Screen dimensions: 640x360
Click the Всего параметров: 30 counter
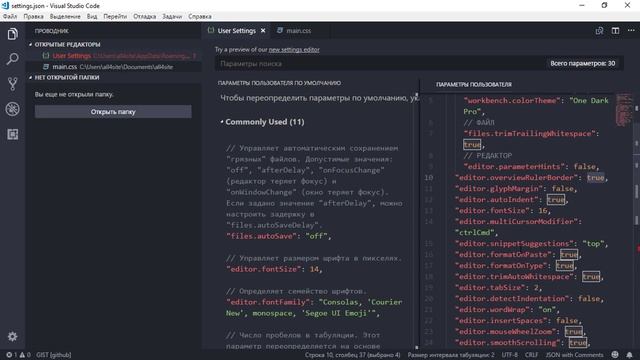[x=582, y=64]
